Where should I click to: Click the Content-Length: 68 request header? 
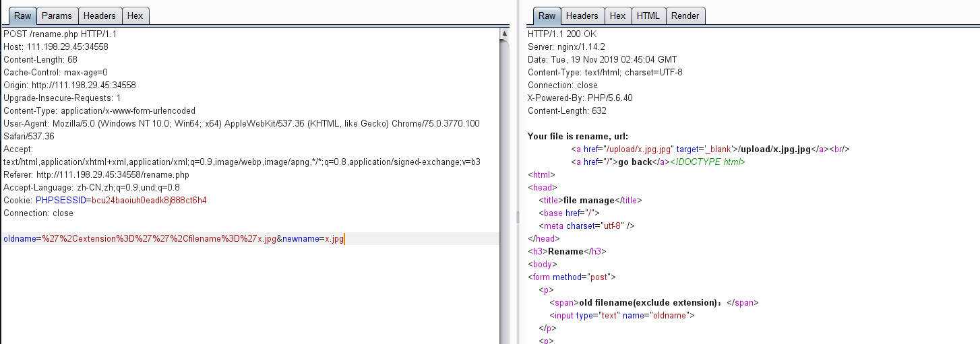[x=40, y=59]
